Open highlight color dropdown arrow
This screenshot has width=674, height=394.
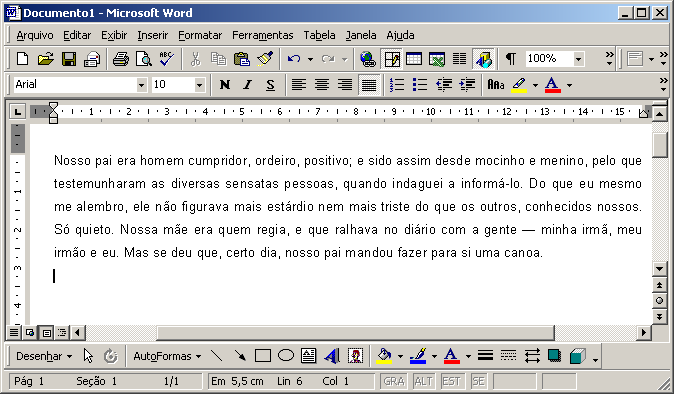tap(535, 85)
